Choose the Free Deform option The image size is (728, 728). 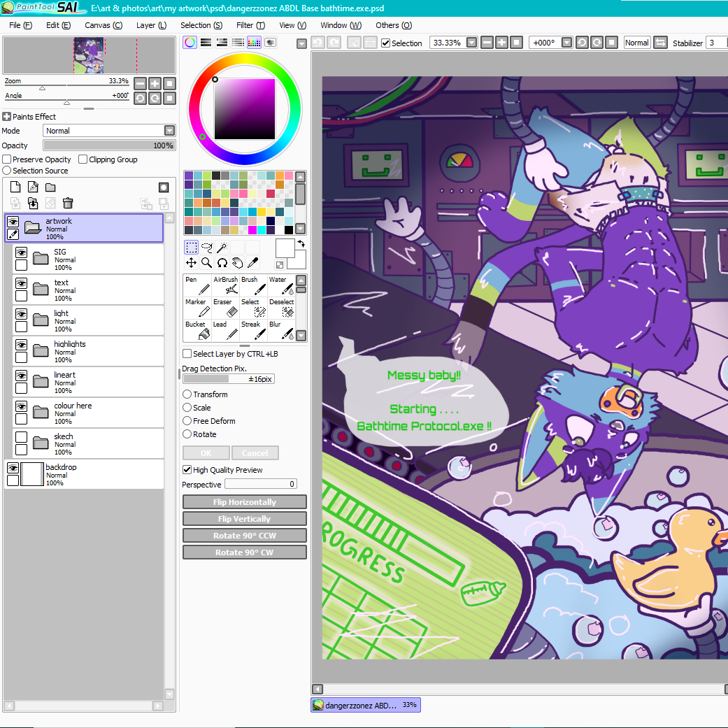click(187, 420)
